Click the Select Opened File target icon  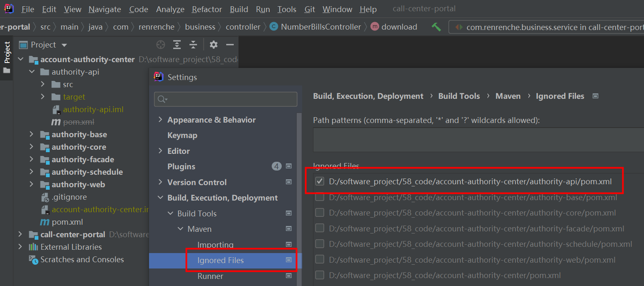(x=161, y=45)
